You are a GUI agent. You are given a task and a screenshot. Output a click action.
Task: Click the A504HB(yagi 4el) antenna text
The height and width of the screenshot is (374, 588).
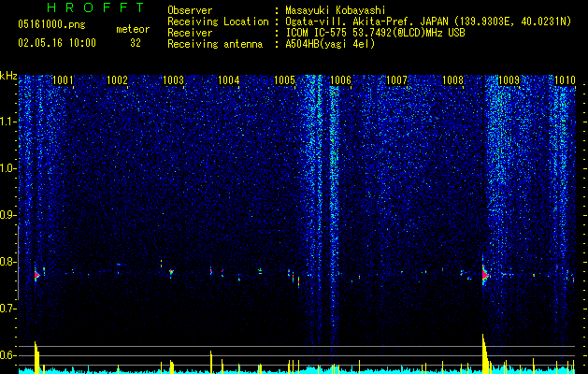point(330,44)
